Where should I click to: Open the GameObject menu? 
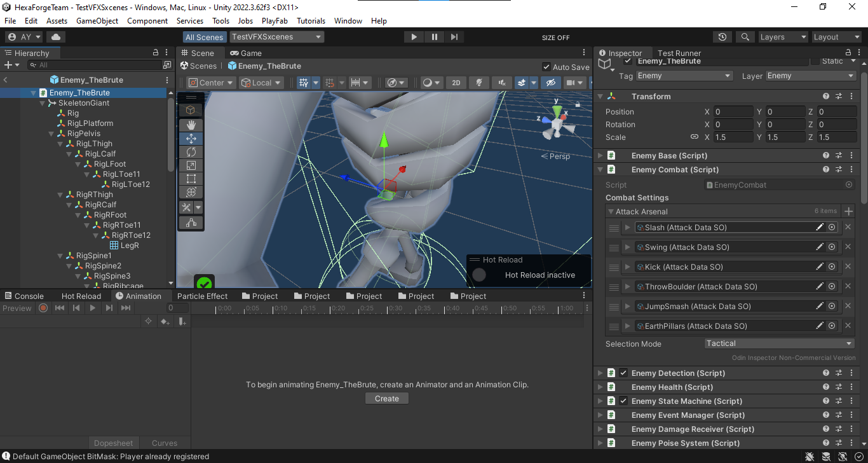(97, 21)
